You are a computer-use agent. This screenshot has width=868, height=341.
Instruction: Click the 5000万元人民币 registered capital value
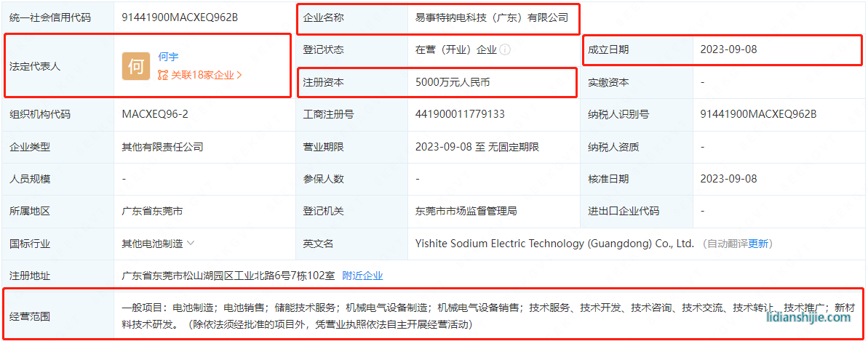pos(453,82)
